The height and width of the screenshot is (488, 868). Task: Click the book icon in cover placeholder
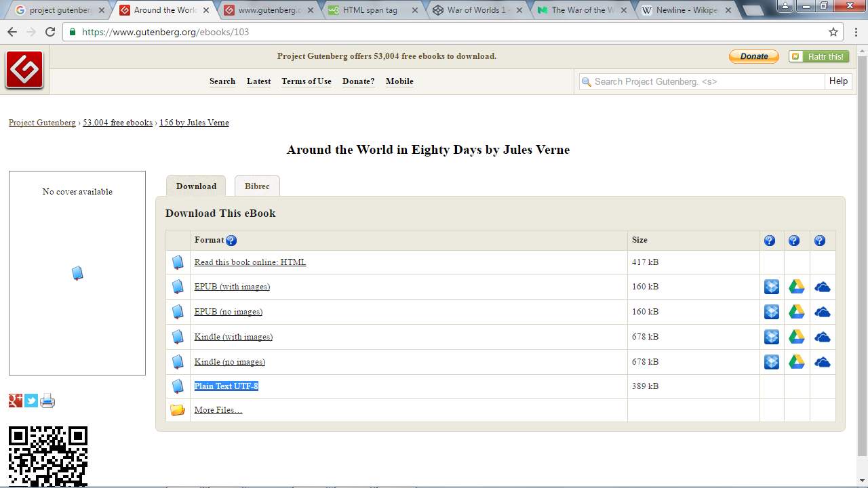click(77, 273)
